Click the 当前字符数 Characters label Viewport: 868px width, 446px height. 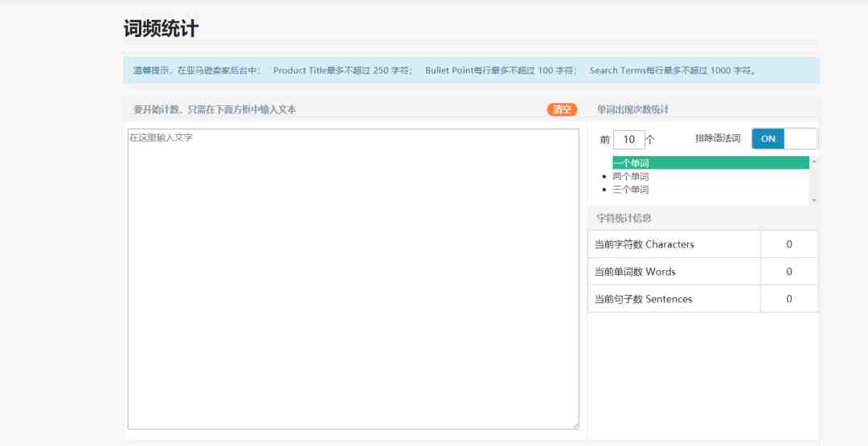(645, 244)
